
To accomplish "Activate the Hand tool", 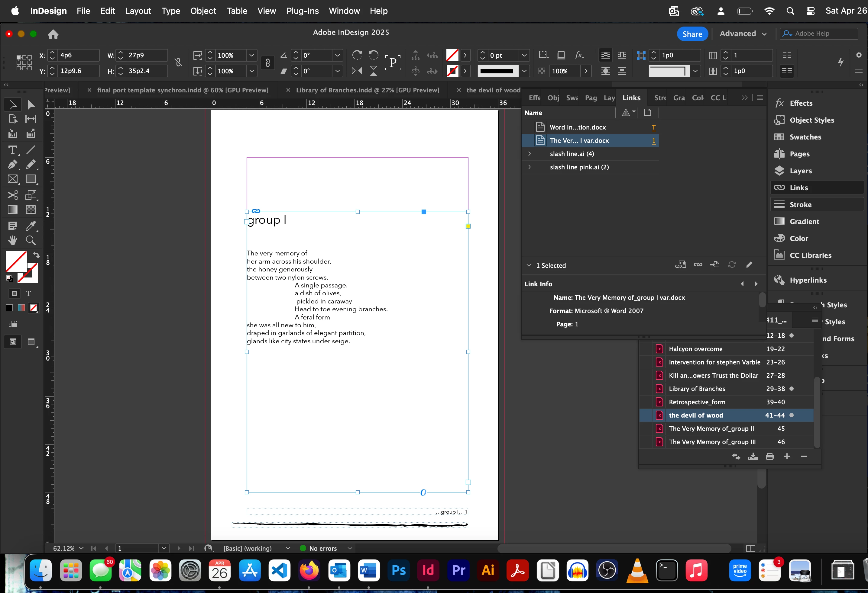I will click(12, 240).
